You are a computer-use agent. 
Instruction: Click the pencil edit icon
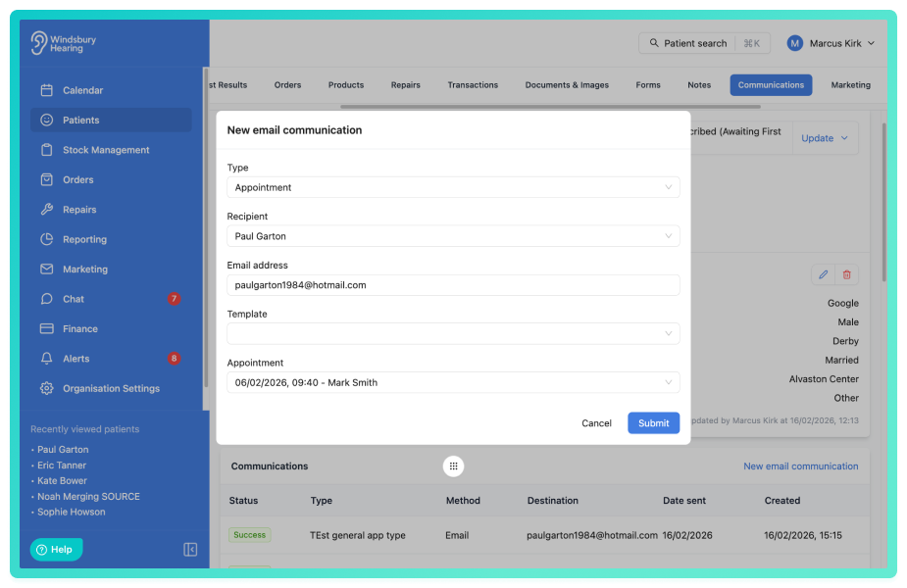tap(823, 274)
